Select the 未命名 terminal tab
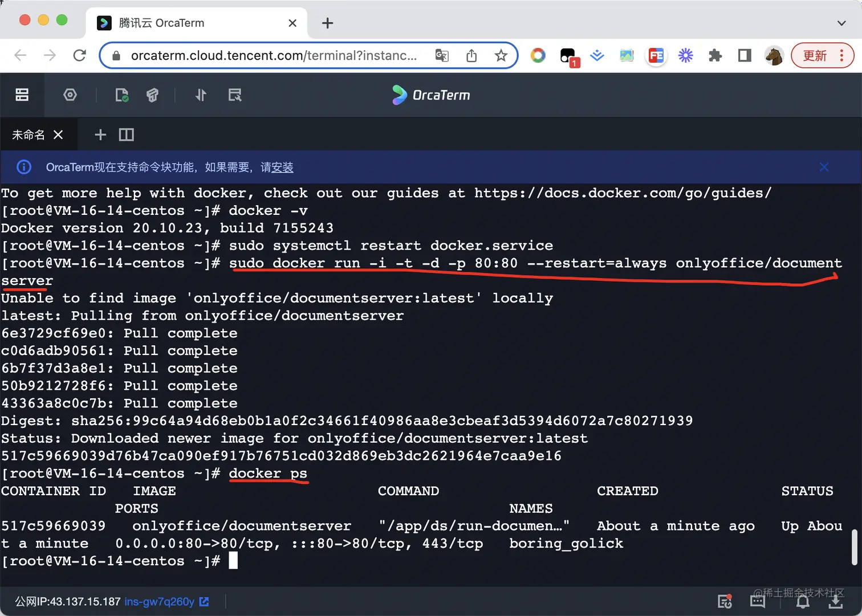 (x=29, y=134)
